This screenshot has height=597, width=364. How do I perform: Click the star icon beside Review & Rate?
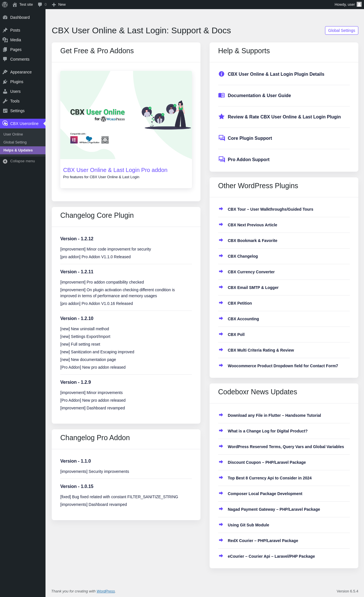click(222, 117)
